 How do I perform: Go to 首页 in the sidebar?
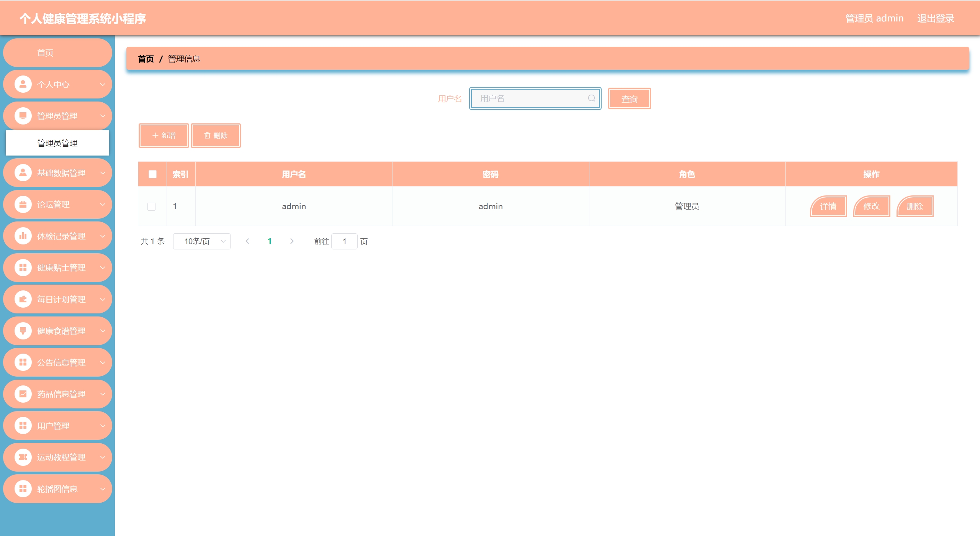point(46,53)
